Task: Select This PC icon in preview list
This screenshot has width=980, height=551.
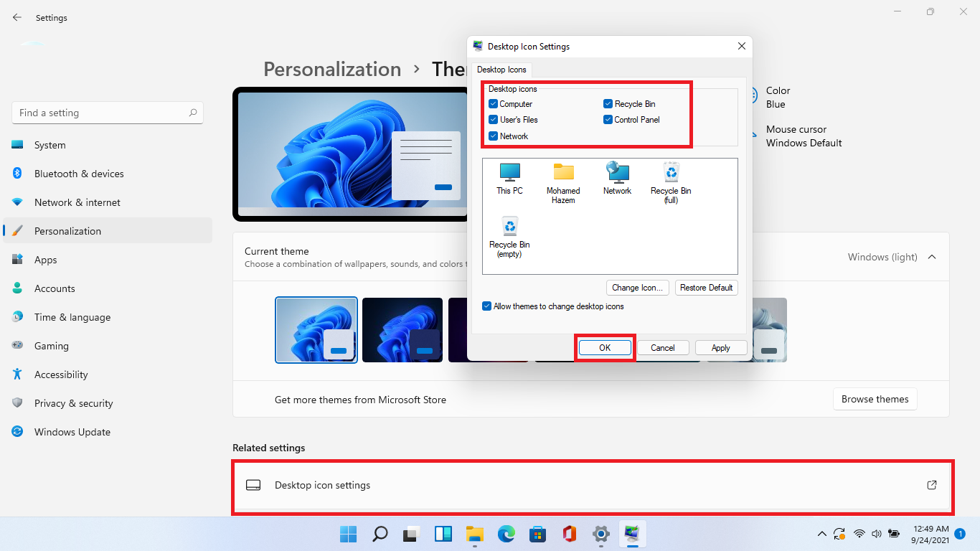Action: tap(509, 179)
